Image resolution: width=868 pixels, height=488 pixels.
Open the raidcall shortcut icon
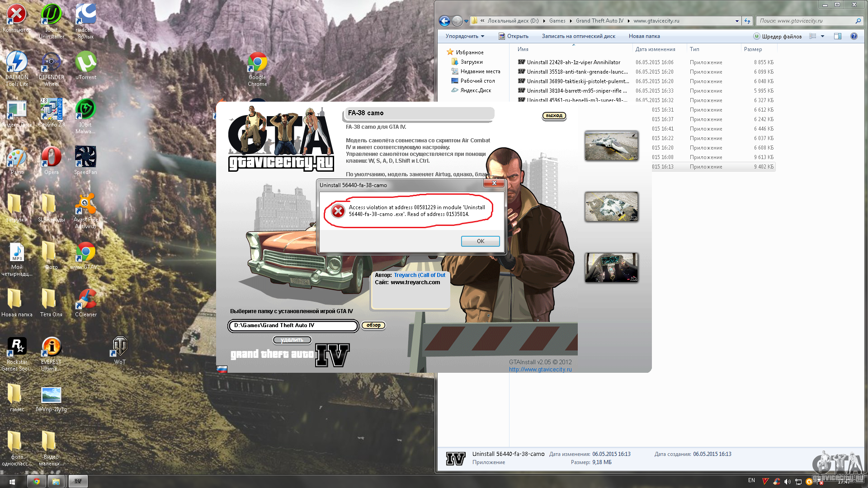click(85, 21)
